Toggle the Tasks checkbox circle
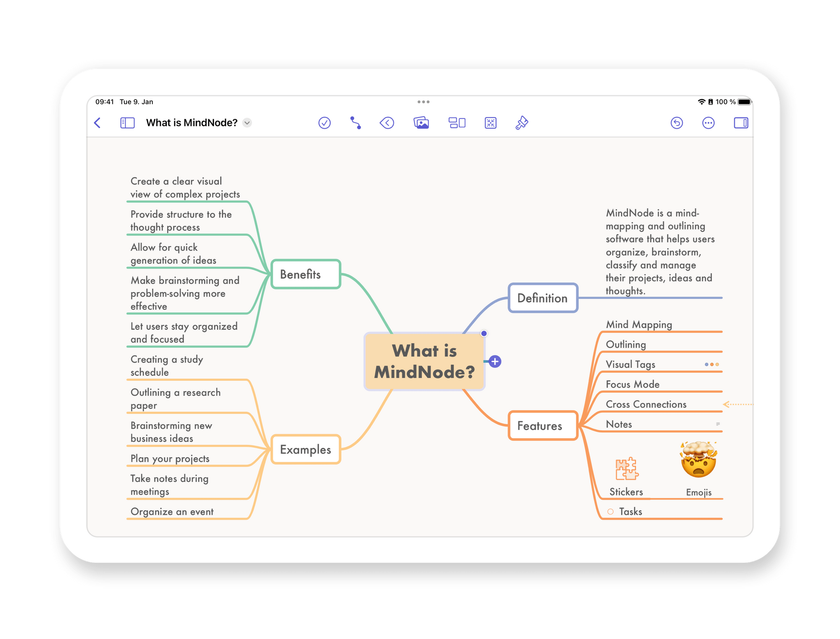The image size is (840, 639). [x=610, y=512]
